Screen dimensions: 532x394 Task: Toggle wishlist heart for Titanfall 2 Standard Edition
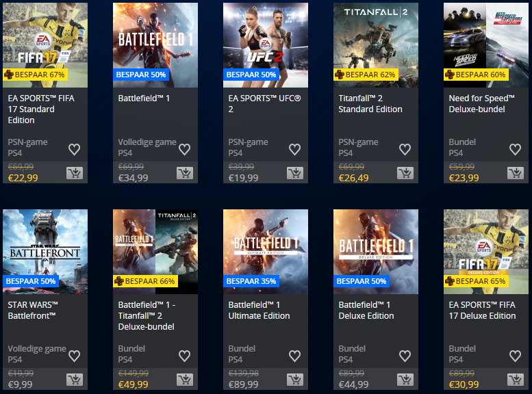(405, 150)
